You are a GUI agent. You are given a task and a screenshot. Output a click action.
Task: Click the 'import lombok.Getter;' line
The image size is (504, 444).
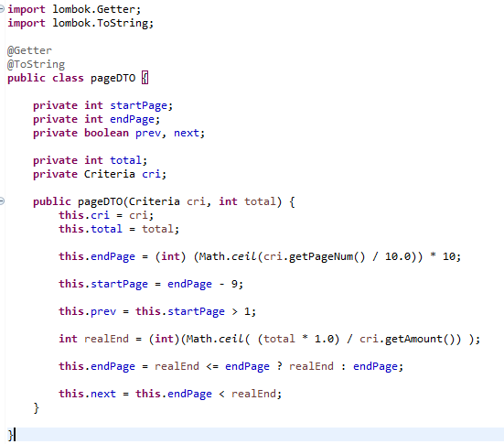[74, 9]
